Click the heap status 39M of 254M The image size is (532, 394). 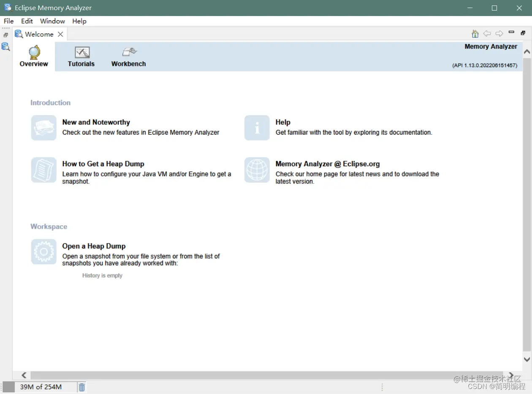tap(40, 387)
